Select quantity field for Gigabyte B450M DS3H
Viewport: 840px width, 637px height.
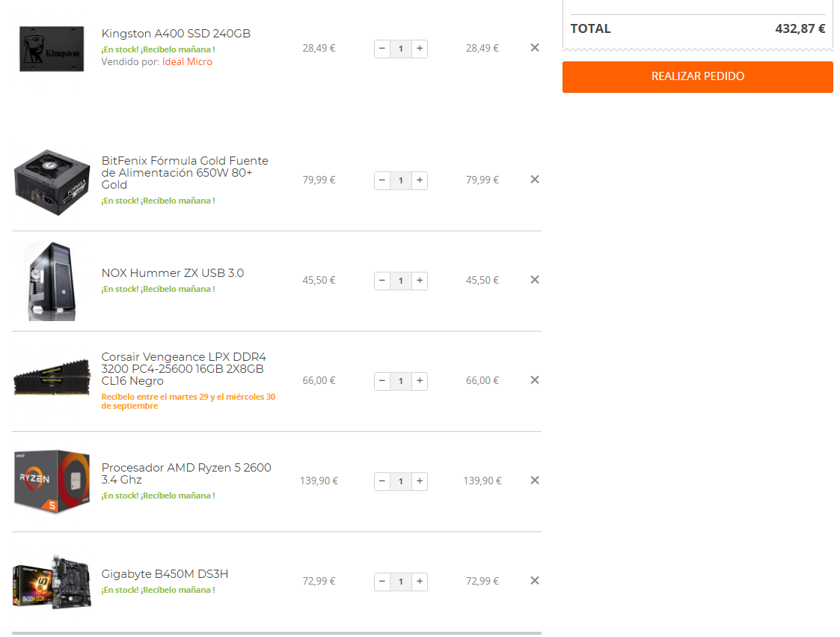point(401,582)
